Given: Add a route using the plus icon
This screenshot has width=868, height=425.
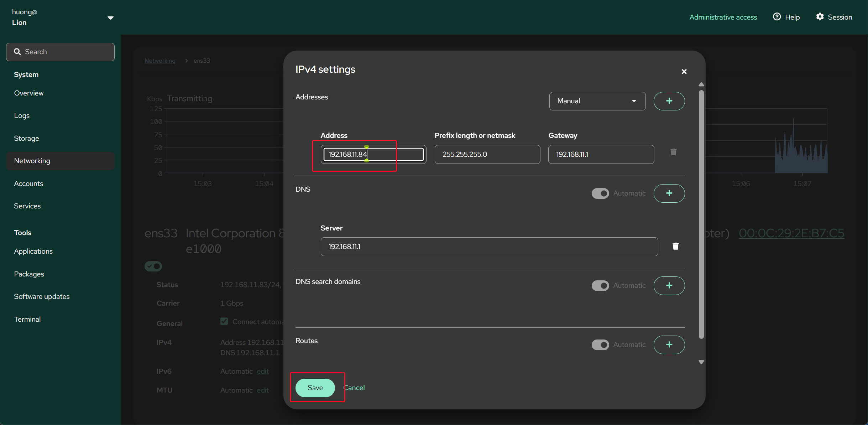Looking at the screenshot, I should point(669,345).
